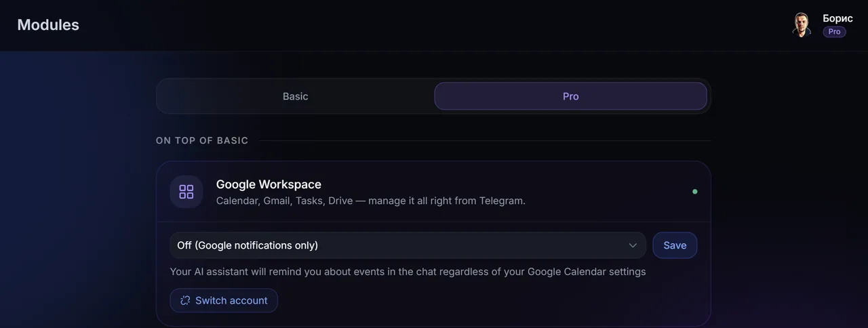Screen dimensions: 868x328
Task: Switch to the Basic tab
Action: click(296, 96)
